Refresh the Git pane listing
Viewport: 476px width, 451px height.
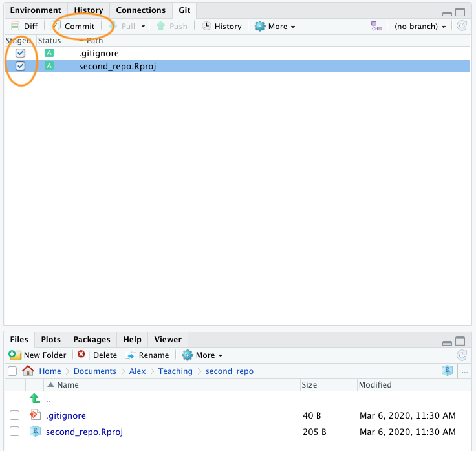tap(461, 27)
